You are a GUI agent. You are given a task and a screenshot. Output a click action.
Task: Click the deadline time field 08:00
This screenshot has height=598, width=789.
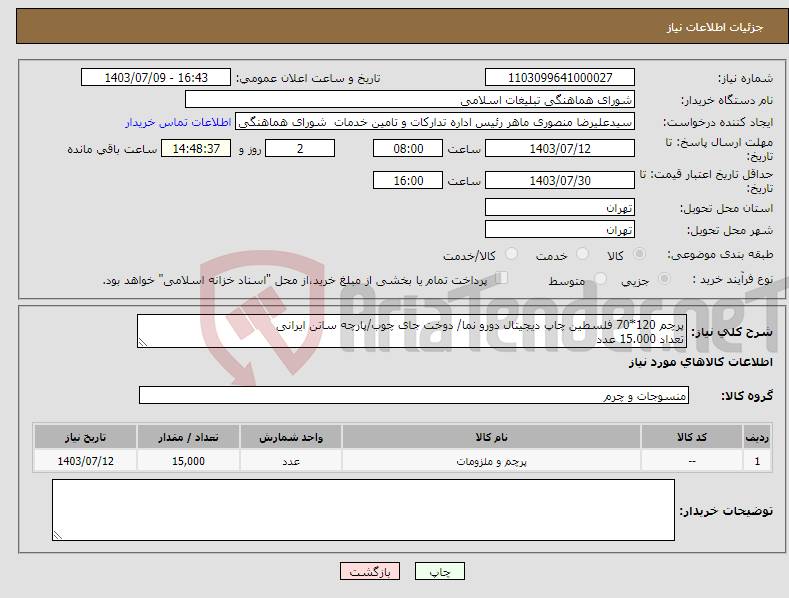pyautogui.click(x=408, y=148)
